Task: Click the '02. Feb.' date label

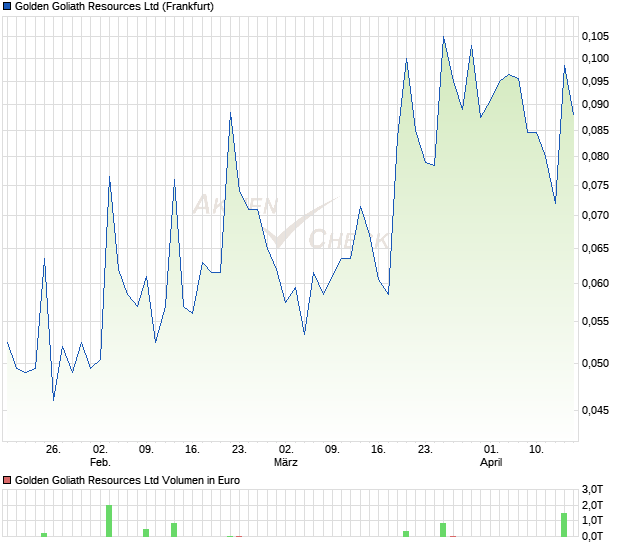Action: tap(100, 456)
